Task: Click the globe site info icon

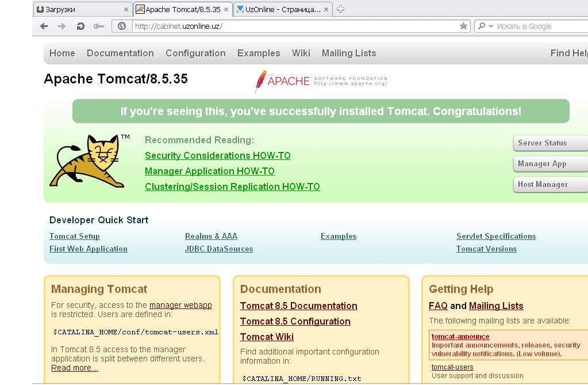Action: pos(122,26)
